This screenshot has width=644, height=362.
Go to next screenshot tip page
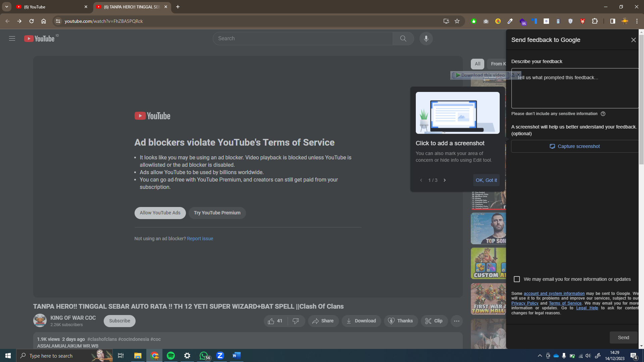click(x=445, y=180)
